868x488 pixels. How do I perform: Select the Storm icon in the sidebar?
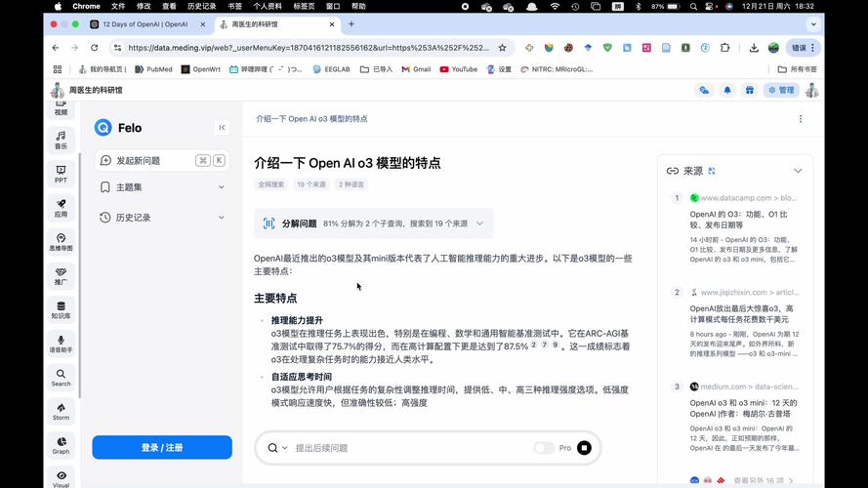coord(61,410)
